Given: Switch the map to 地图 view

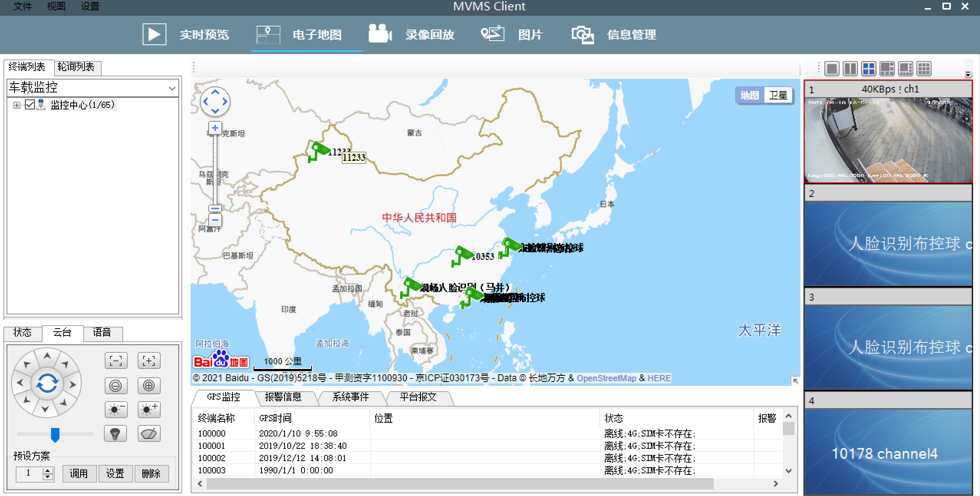Looking at the screenshot, I should tap(749, 95).
